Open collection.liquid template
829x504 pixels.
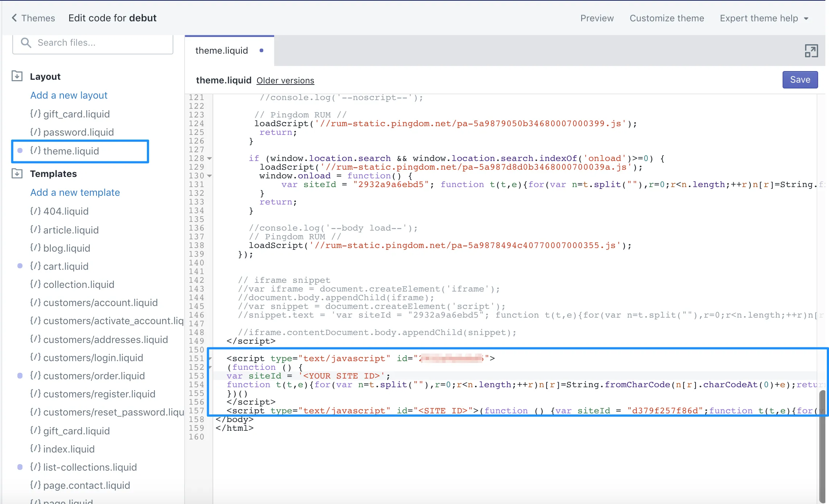79,285
